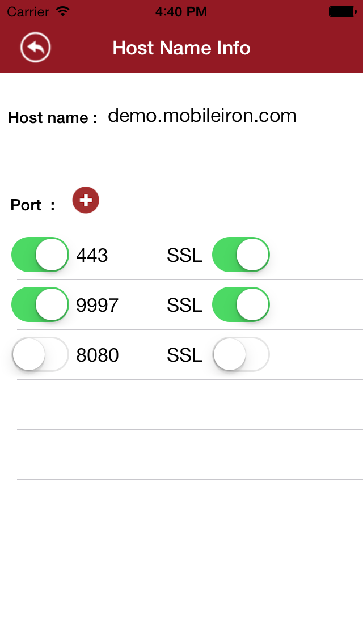Screen dimensions: 363x644
Task: Disable port 443 toggle
Action: click(40, 255)
